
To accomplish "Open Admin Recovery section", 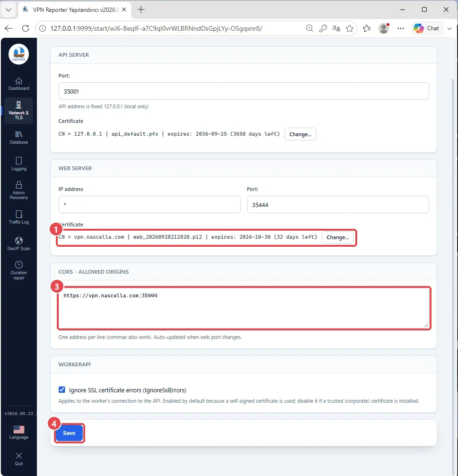I will 18,190.
